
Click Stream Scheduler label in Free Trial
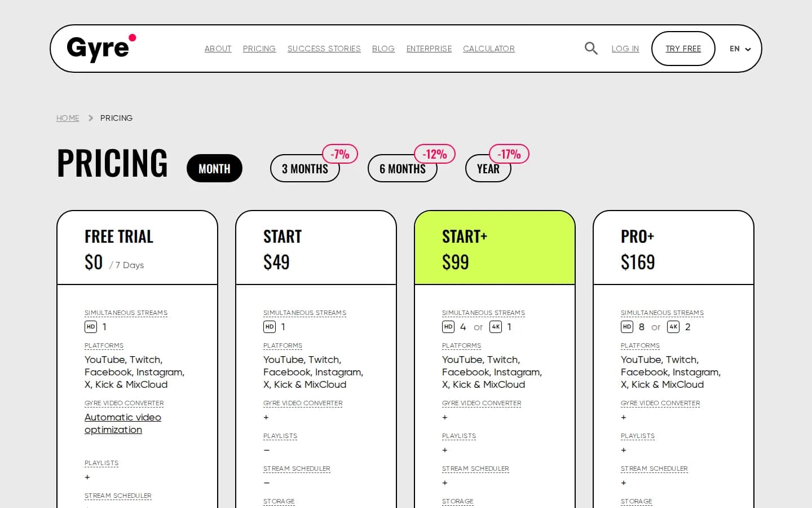(x=118, y=496)
